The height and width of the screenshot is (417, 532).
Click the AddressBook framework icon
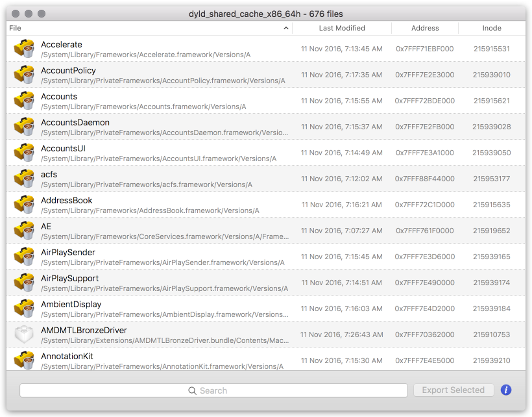pyautogui.click(x=23, y=205)
